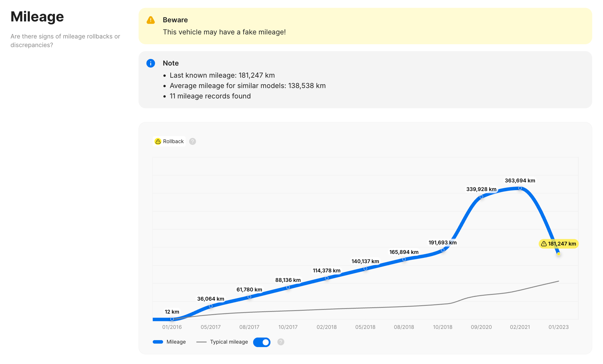Click the Mileage legend text label
This screenshot has width=603, height=364.
[x=176, y=342]
